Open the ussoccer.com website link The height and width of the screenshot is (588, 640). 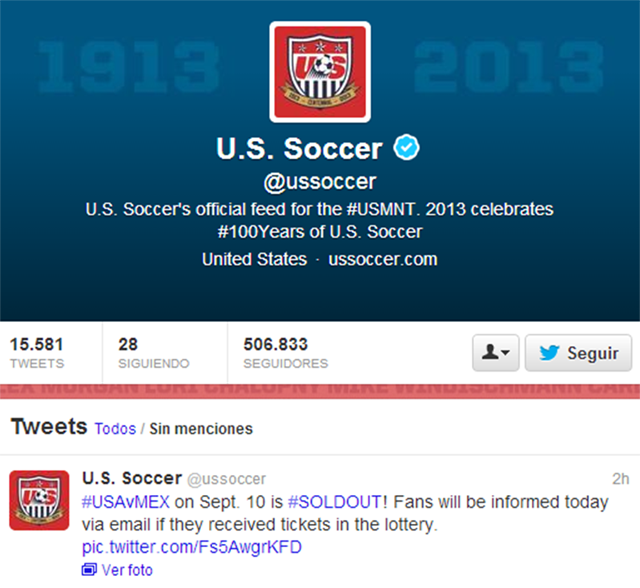tap(381, 259)
